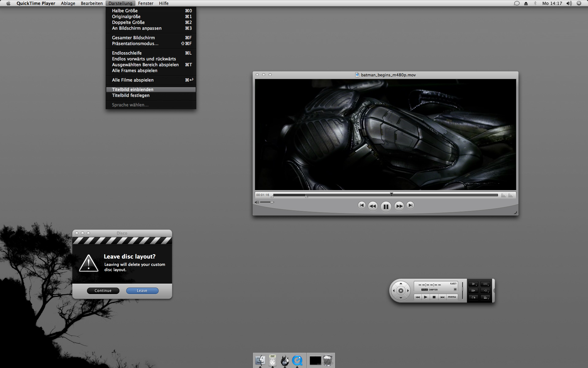
Task: Open the Ablage menu
Action: coord(68,3)
